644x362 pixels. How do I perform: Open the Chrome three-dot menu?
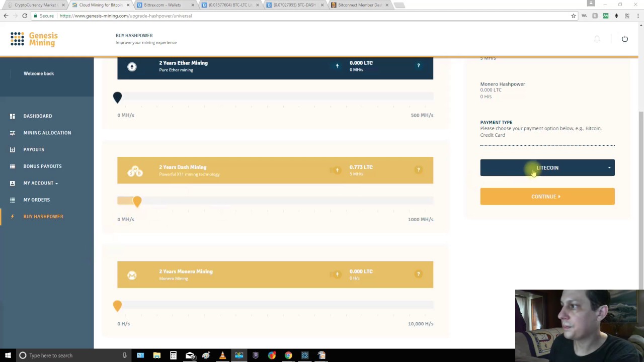[638, 16]
